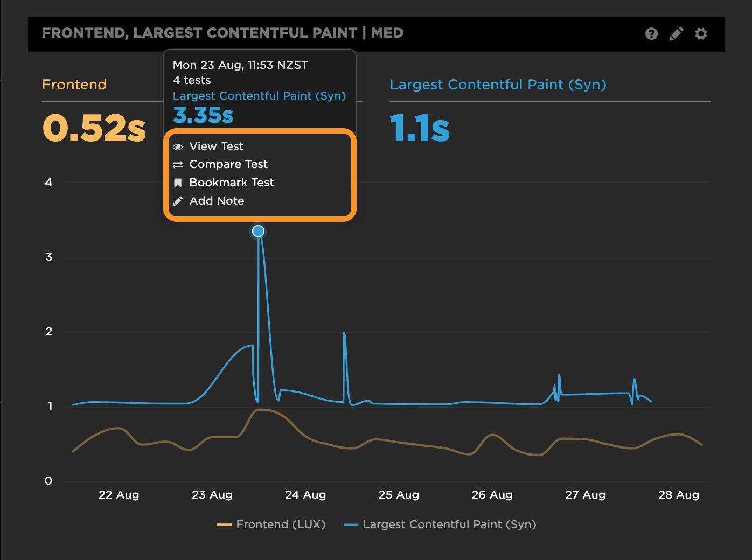Screen dimensions: 752x560
Task: Click the pencil edit chart icon
Action: [676, 34]
